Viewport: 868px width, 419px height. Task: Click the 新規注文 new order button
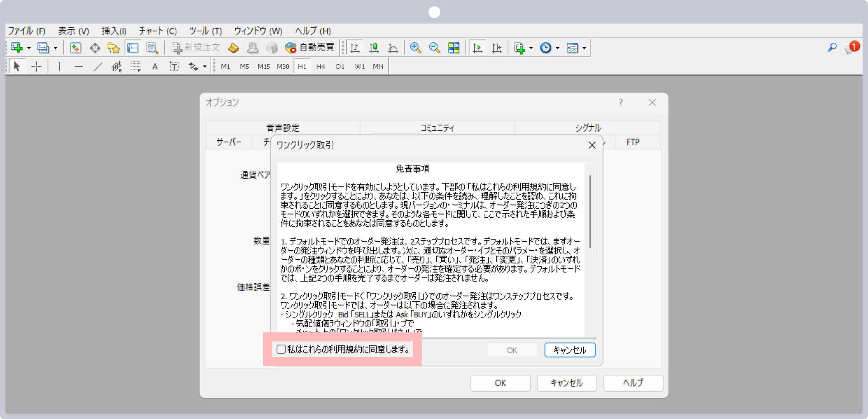(x=195, y=48)
